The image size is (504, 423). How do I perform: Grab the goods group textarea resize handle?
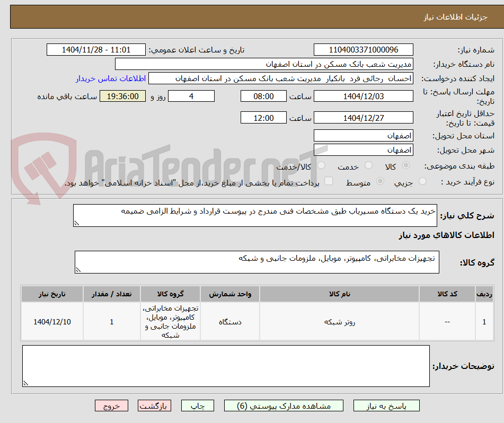click(x=78, y=270)
